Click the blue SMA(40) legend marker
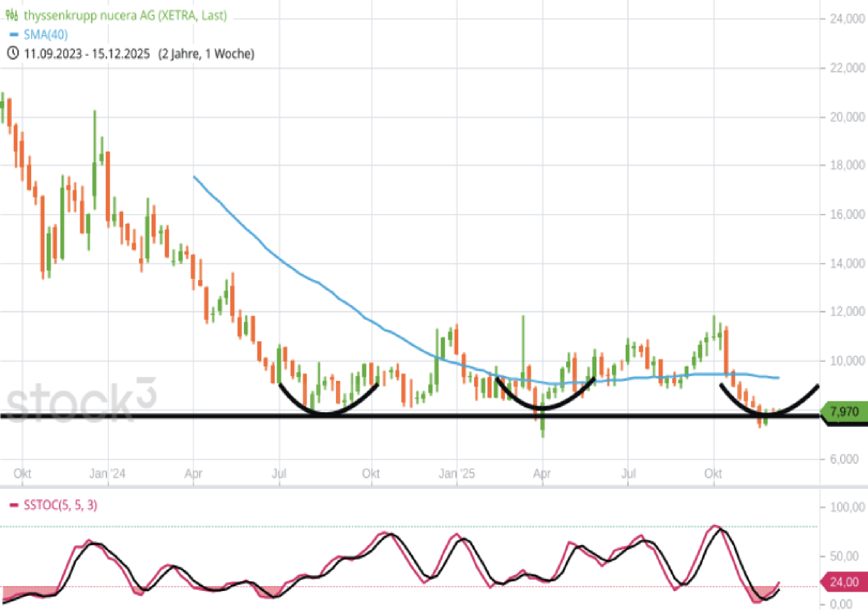The width and height of the screenshot is (868, 610). click(14, 35)
